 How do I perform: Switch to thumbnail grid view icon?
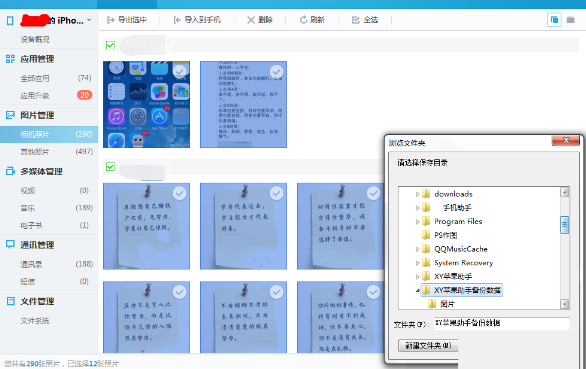point(554,20)
